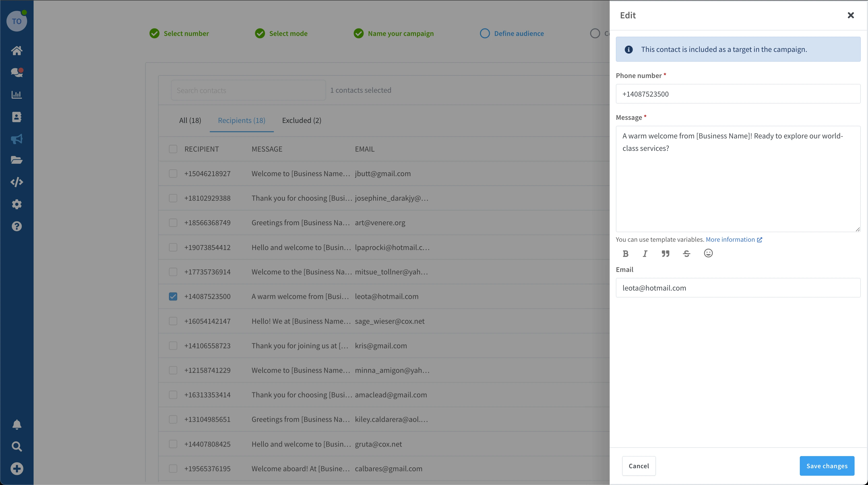
Task: Click the Define audience step circle
Action: (485, 33)
